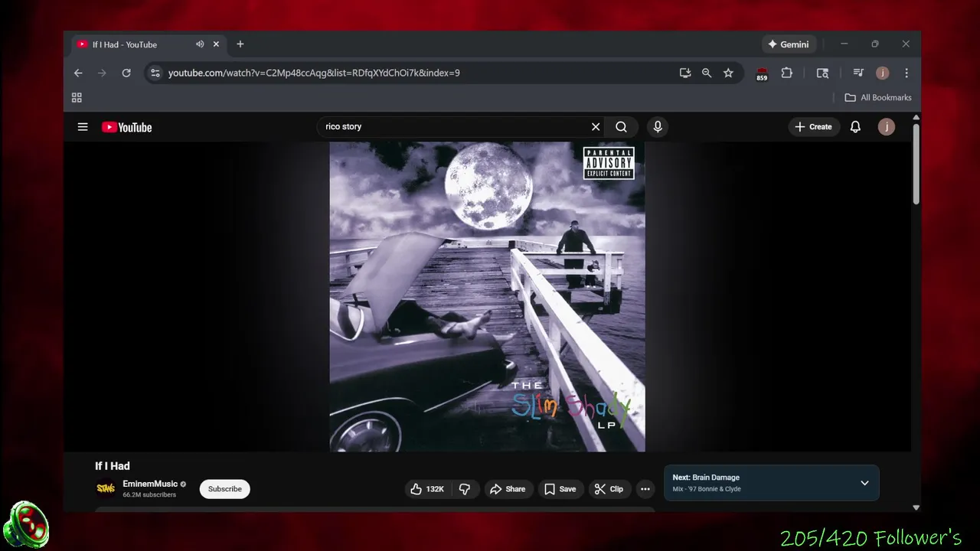Save the video to a playlist
The width and height of the screenshot is (980, 551).
(x=560, y=489)
